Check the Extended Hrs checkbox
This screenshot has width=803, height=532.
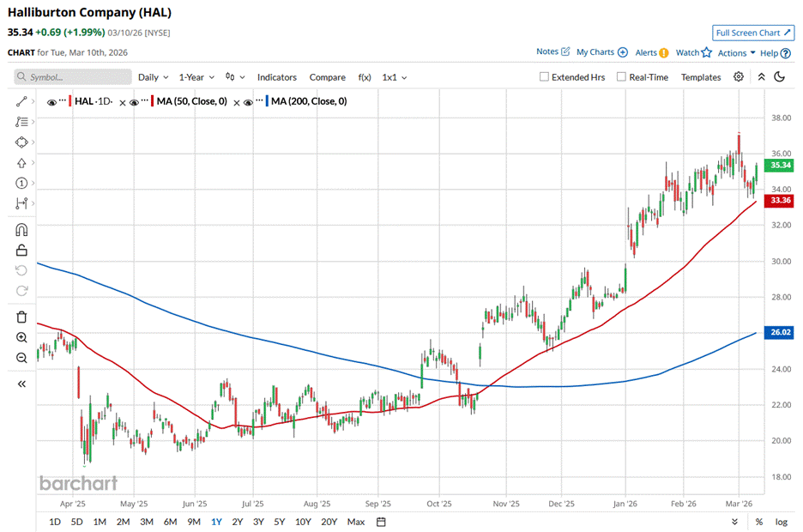point(544,77)
